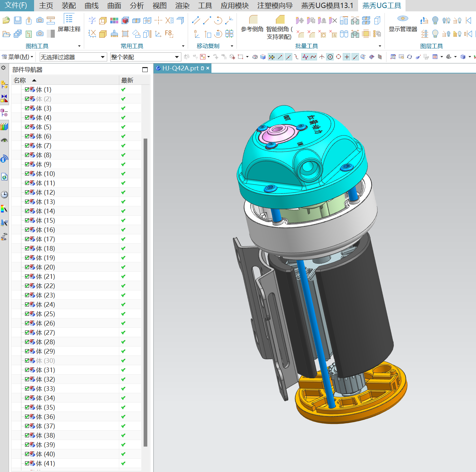
Task: Open the 分析 ribbon tab
Action: point(137,5)
